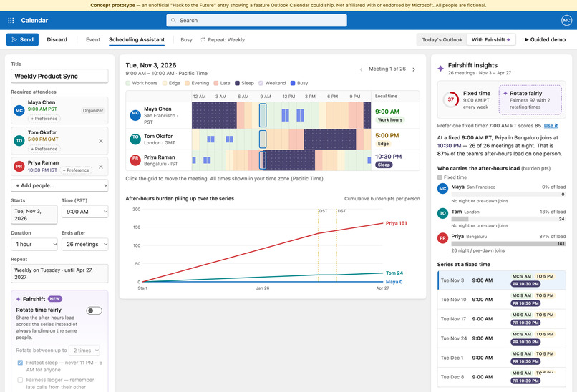Click the NEW badge next to Fairshift

55,299
